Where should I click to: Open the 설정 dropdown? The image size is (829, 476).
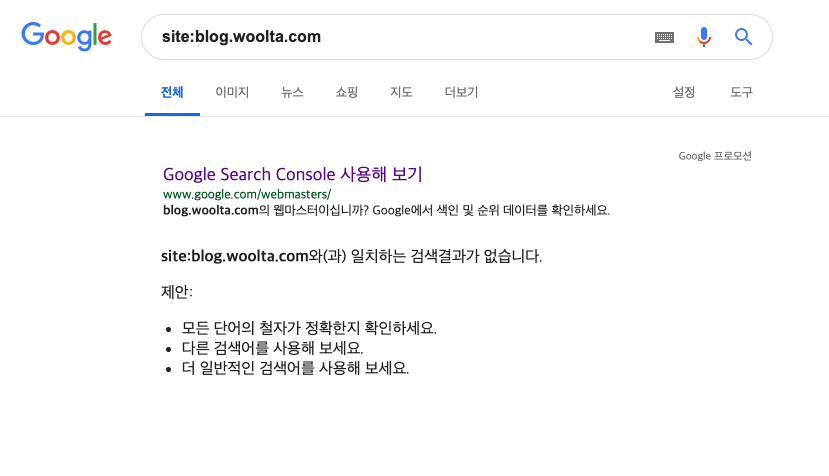[x=684, y=92]
